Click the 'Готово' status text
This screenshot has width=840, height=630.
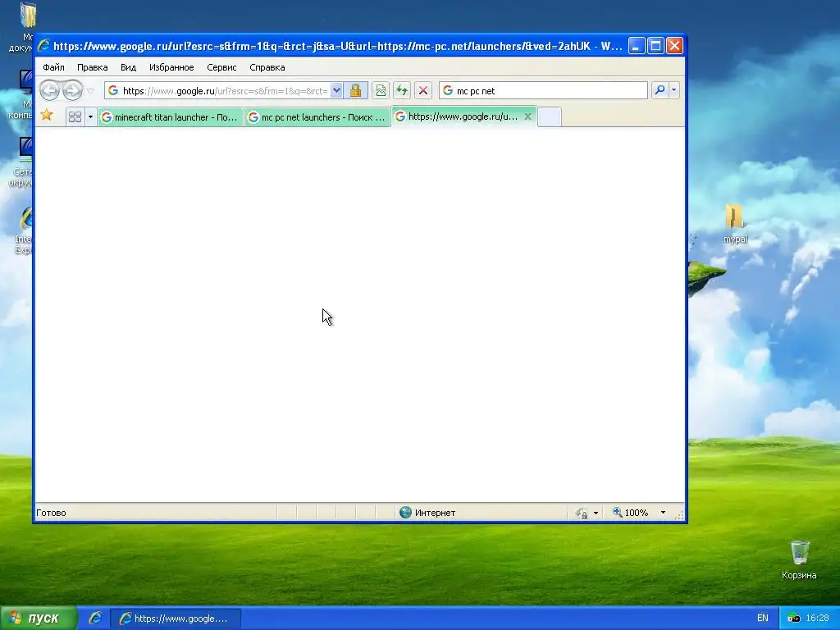pyautogui.click(x=51, y=513)
